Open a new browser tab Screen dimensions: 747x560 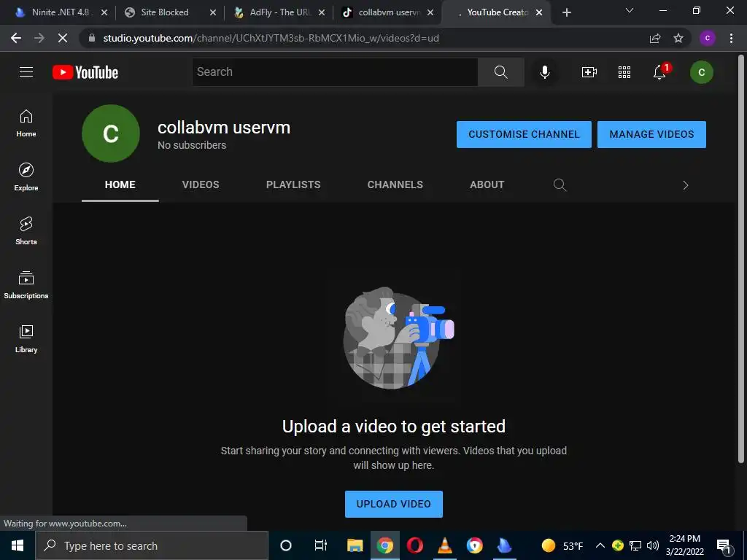[566, 12]
